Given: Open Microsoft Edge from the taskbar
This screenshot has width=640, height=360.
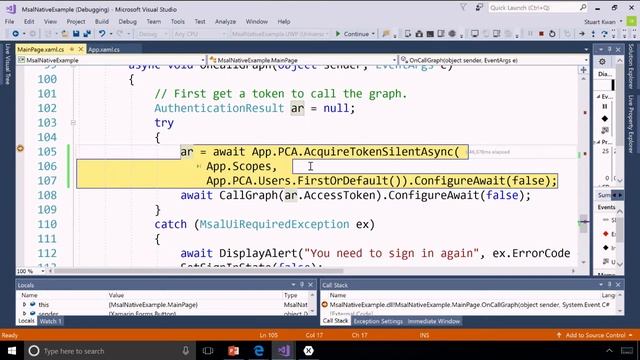Looking at the screenshot, I should tap(259, 351).
